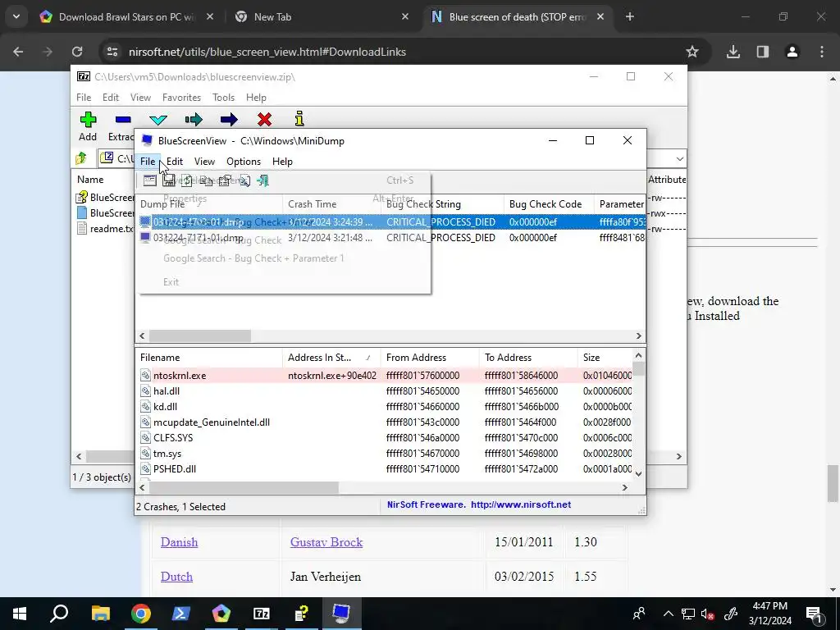Screen dimensions: 840x630
Task: Click the web page vertical scrollbar thumb
Action: coord(833,484)
